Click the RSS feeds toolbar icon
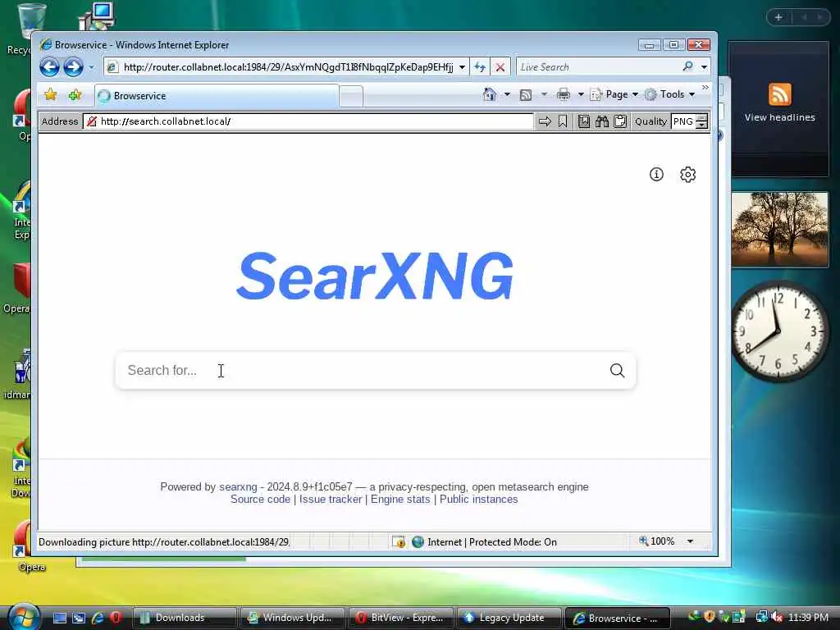The height and width of the screenshot is (630, 840). coord(526,95)
